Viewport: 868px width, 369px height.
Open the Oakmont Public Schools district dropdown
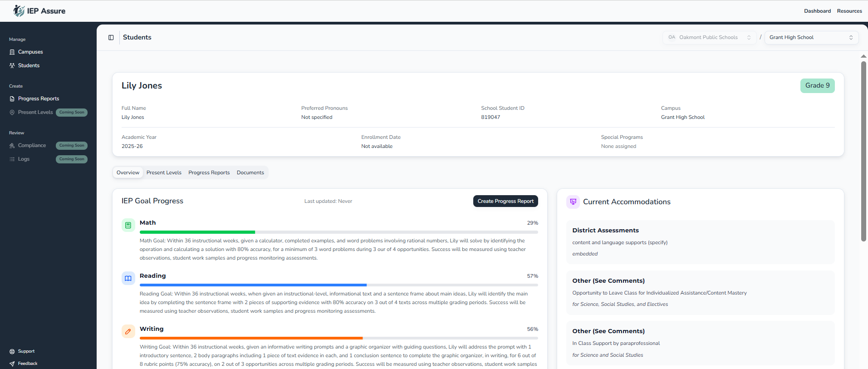click(709, 38)
